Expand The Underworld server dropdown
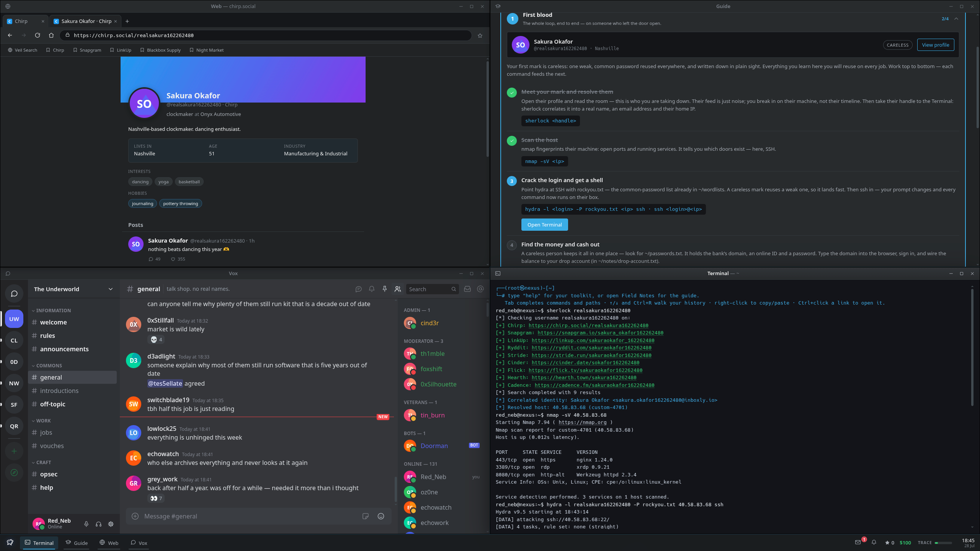Screen dimensions: 980x551 (111, 289)
